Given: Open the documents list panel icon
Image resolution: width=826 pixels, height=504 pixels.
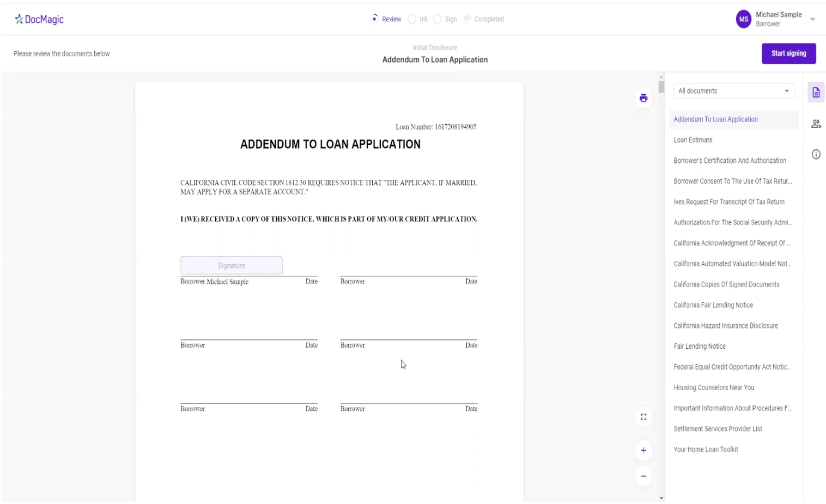Looking at the screenshot, I should coord(816,93).
